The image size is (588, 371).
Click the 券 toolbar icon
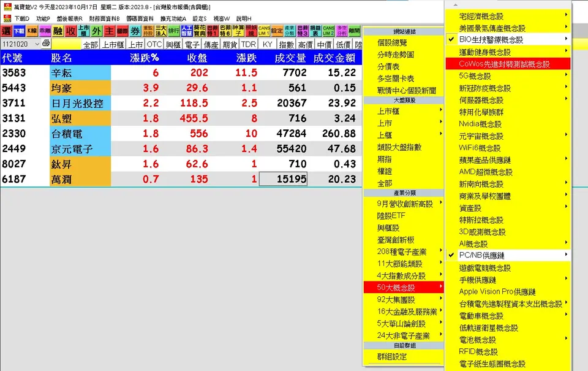coord(135,31)
